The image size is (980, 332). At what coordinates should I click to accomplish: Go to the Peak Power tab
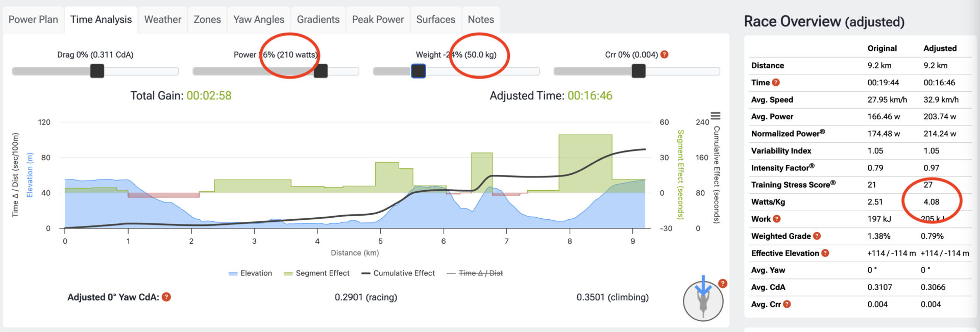tap(378, 19)
